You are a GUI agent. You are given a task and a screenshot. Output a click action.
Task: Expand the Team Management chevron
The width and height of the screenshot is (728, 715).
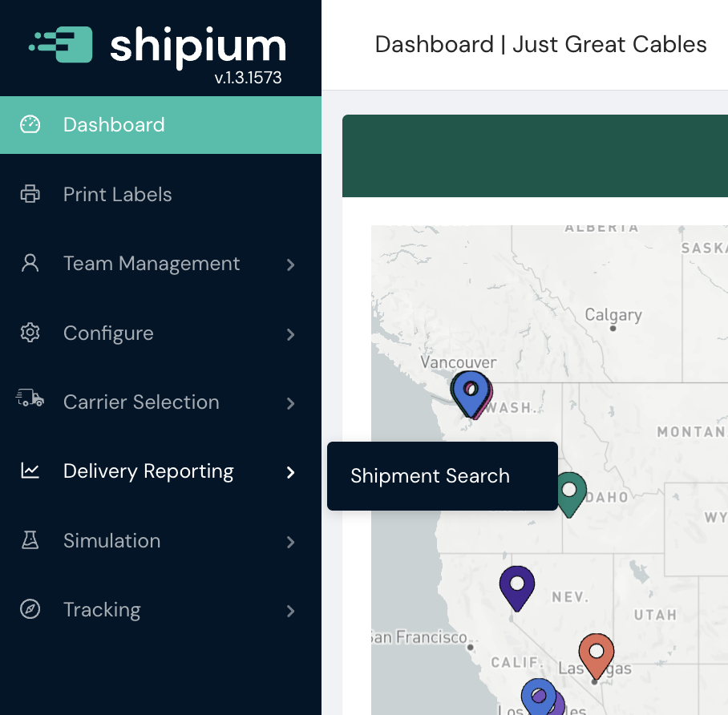tap(291, 265)
